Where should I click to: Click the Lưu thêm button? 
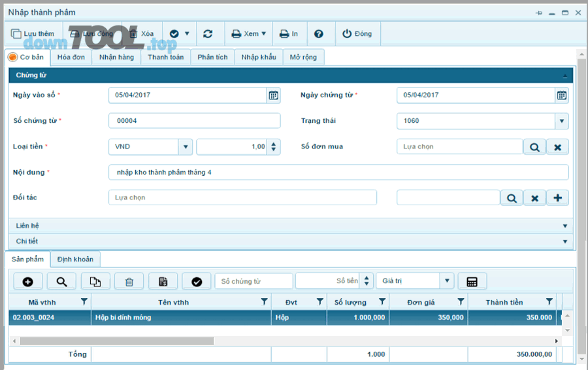33,34
